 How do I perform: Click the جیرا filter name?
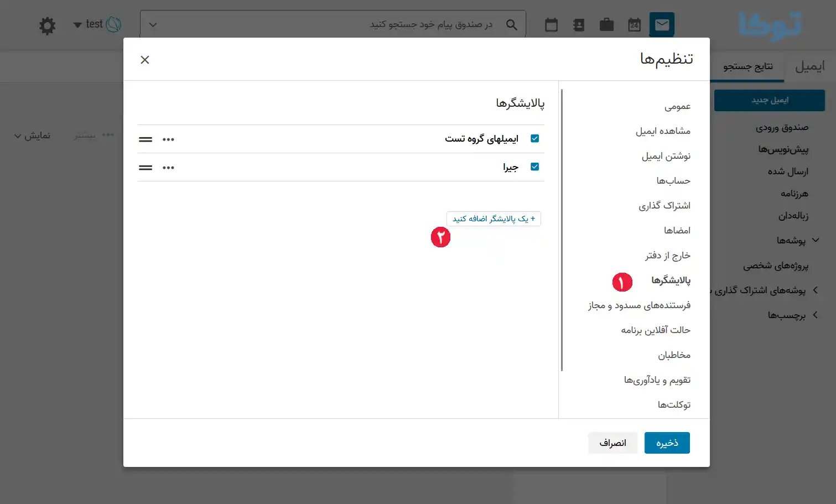pos(511,167)
